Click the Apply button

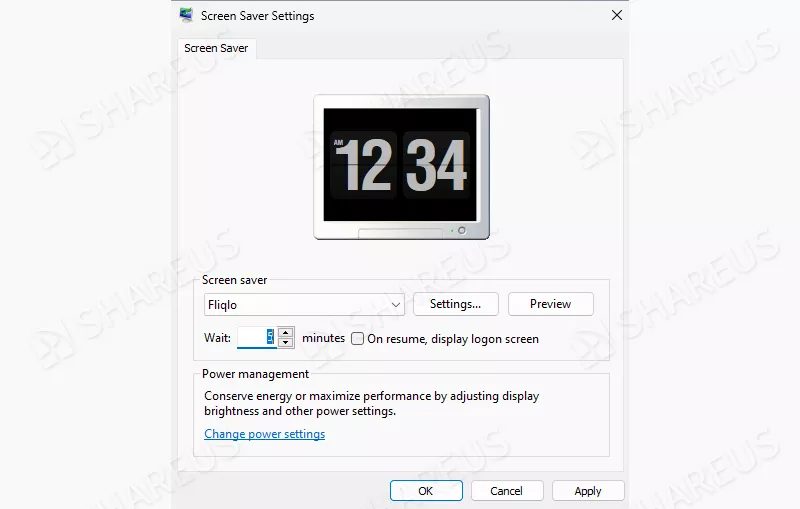(588, 491)
